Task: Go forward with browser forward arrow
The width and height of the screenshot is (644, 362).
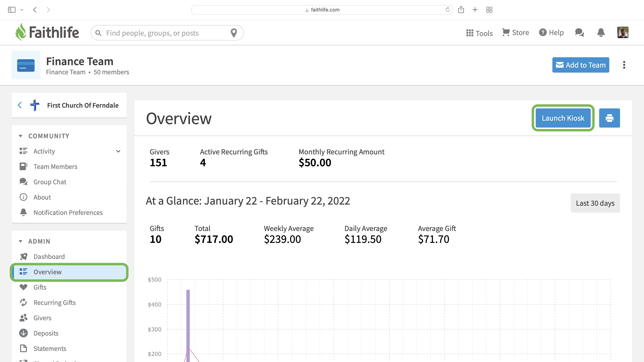Action: 48,10
